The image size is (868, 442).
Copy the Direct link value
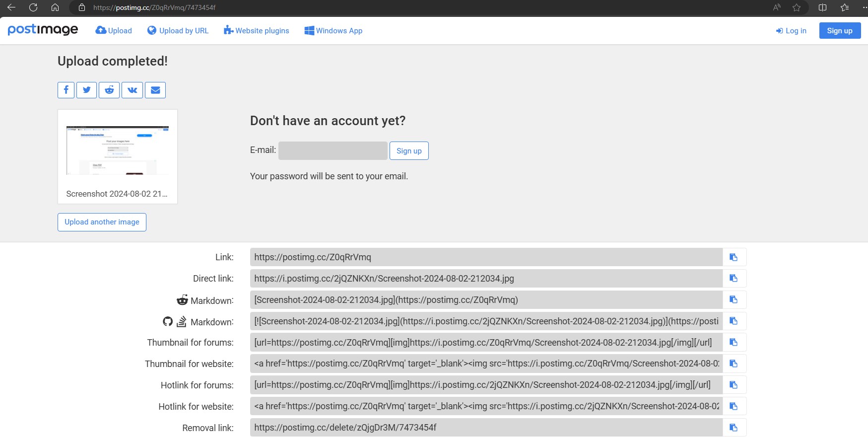coord(734,279)
